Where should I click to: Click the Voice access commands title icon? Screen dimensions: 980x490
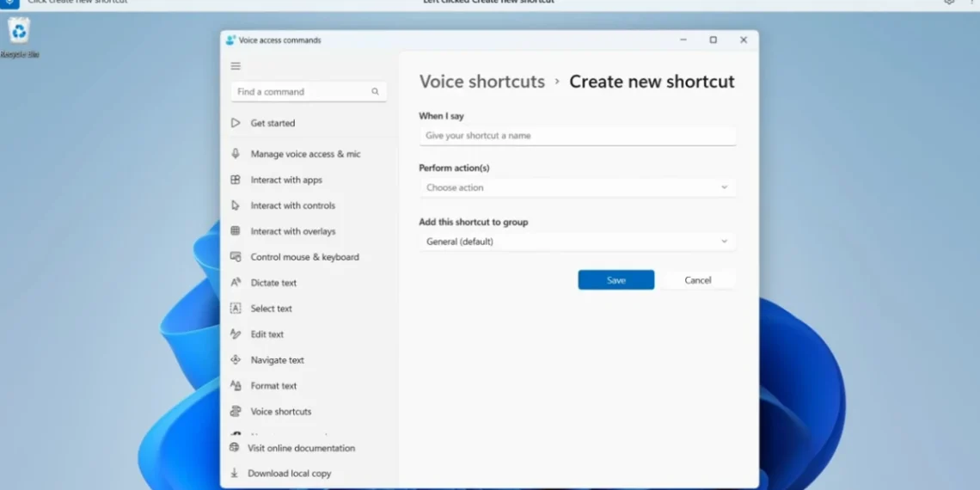[x=230, y=40]
